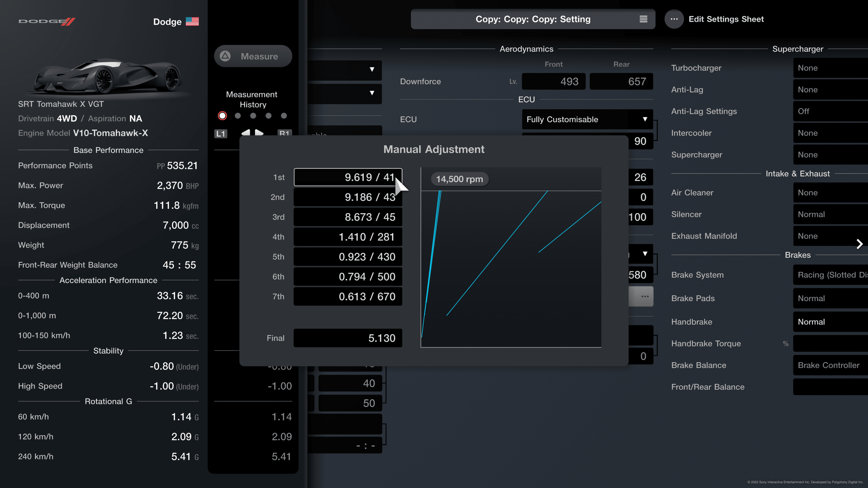Open Handbrake Normal selector
The height and width of the screenshot is (488, 868).
tap(831, 322)
